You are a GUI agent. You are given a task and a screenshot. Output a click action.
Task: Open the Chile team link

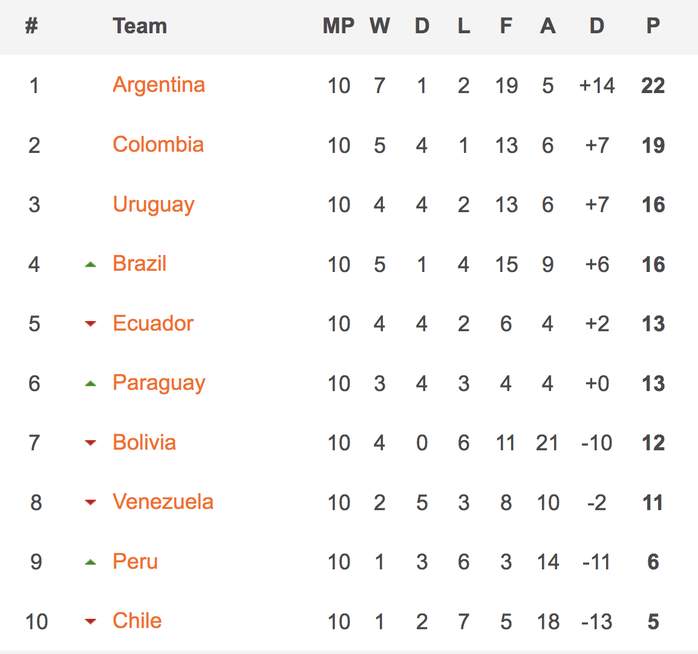(x=137, y=621)
